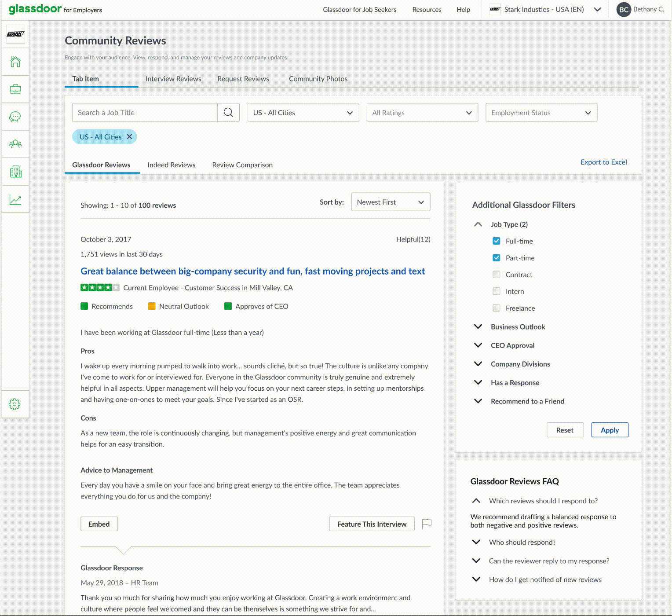Image resolution: width=672 pixels, height=616 pixels.
Task: Click the four-star rating of the review
Action: [100, 288]
